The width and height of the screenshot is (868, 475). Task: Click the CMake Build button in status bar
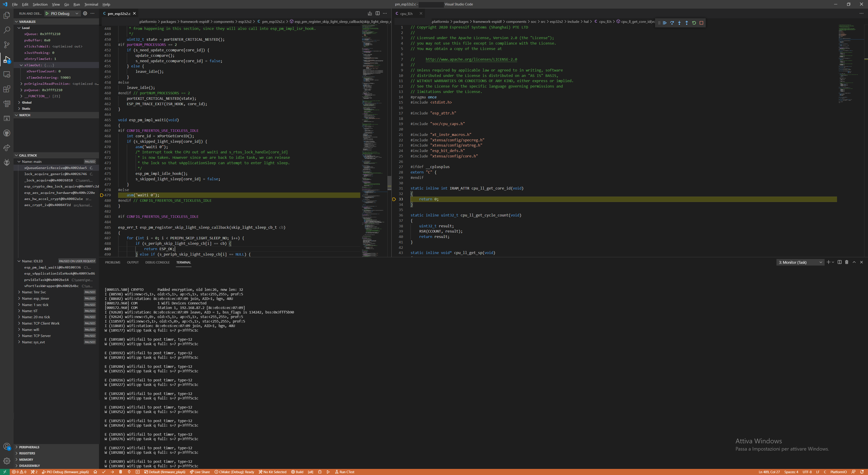tap(297, 472)
